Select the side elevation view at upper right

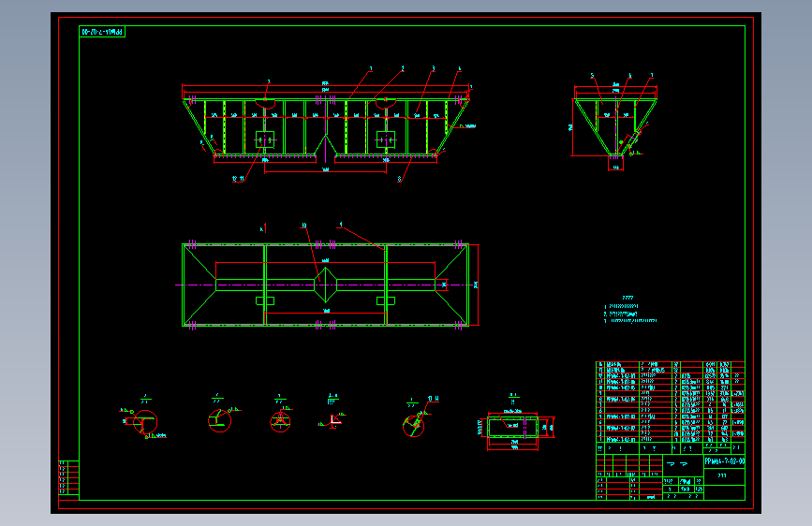coord(615,127)
